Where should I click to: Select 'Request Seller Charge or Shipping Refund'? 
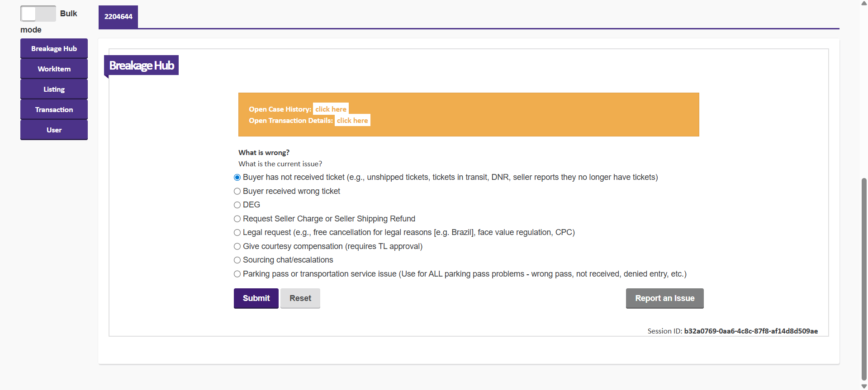tap(237, 219)
